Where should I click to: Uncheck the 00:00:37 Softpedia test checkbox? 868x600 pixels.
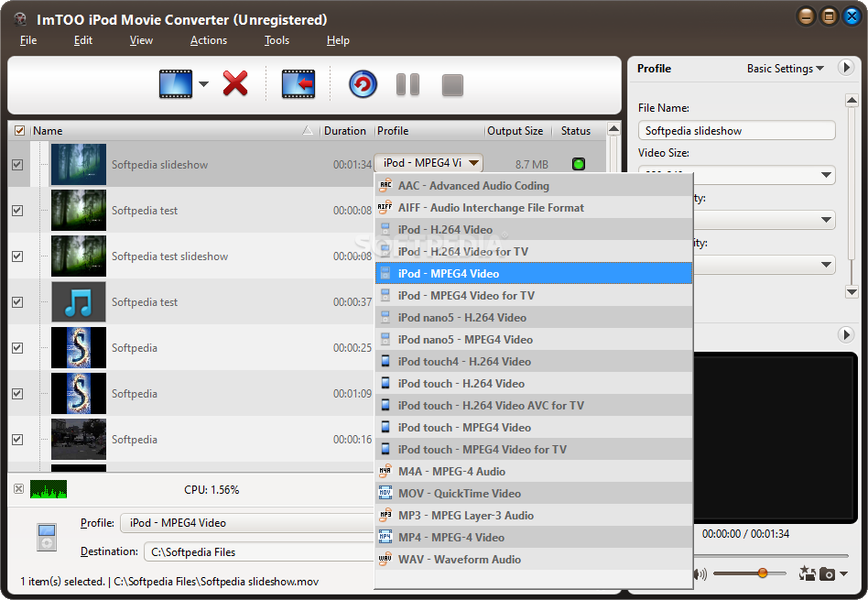(17, 302)
